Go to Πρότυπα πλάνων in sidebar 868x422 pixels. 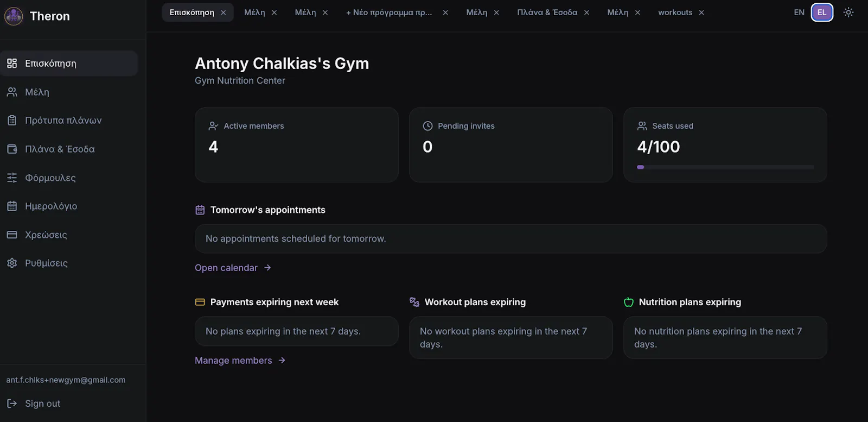[69, 121]
